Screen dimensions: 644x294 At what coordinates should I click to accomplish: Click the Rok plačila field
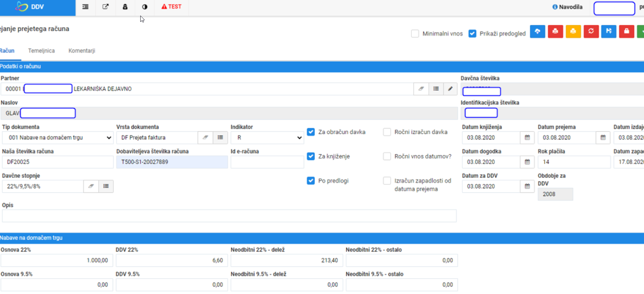pyautogui.click(x=574, y=162)
